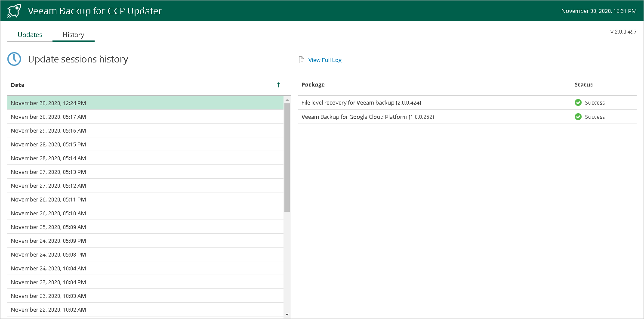Click the clock icon beside Update sessions history

pyautogui.click(x=14, y=59)
